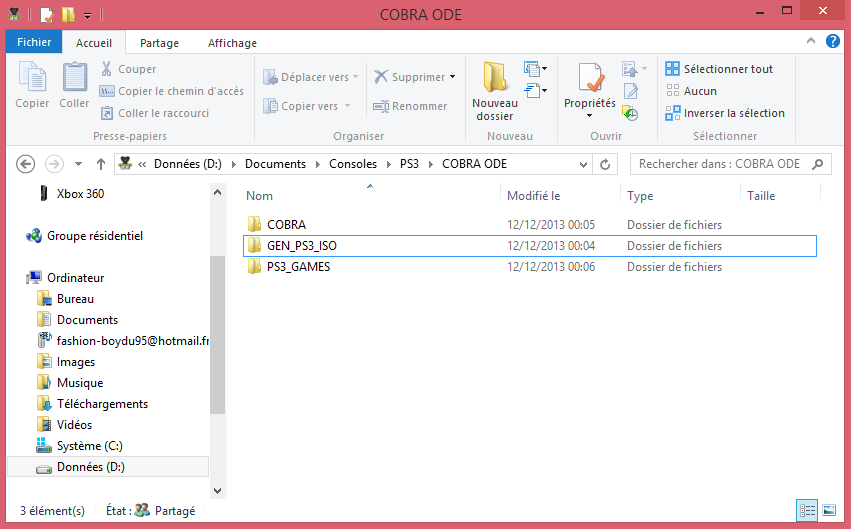Click Consoles breadcrumb
This screenshot has height=529, width=851.
[x=353, y=164]
